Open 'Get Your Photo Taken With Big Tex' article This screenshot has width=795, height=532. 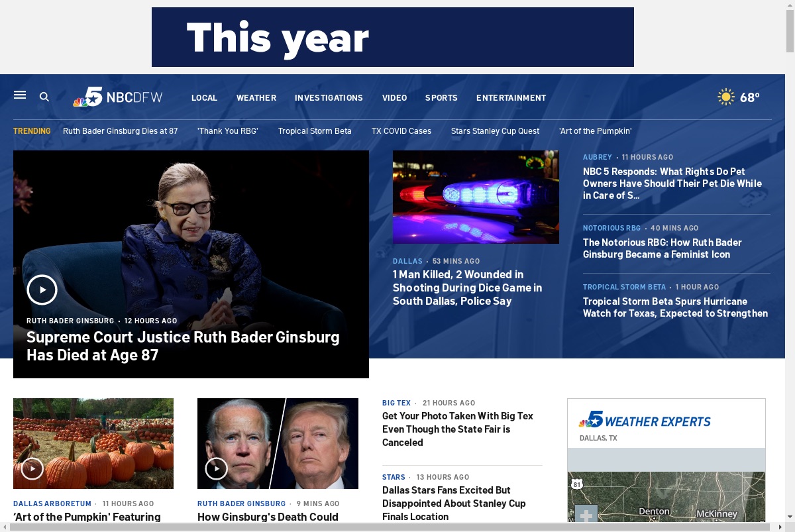pyautogui.click(x=458, y=429)
